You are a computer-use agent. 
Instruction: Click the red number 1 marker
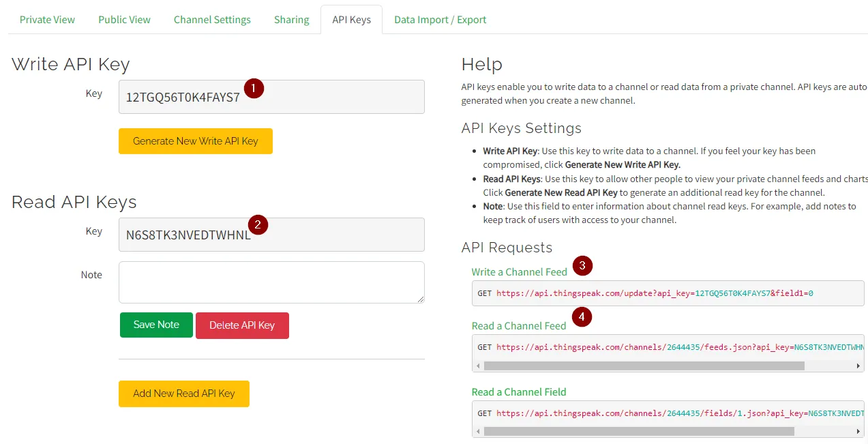(x=254, y=88)
